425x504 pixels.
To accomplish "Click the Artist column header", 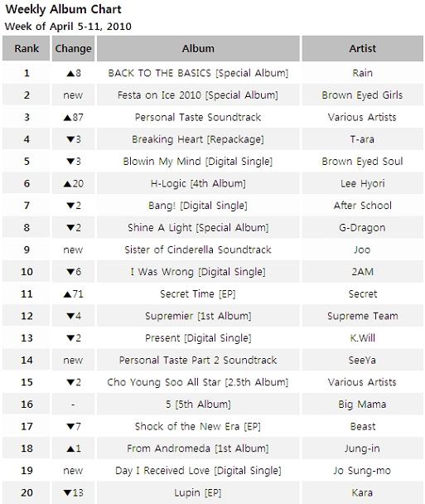I will 362,49.
